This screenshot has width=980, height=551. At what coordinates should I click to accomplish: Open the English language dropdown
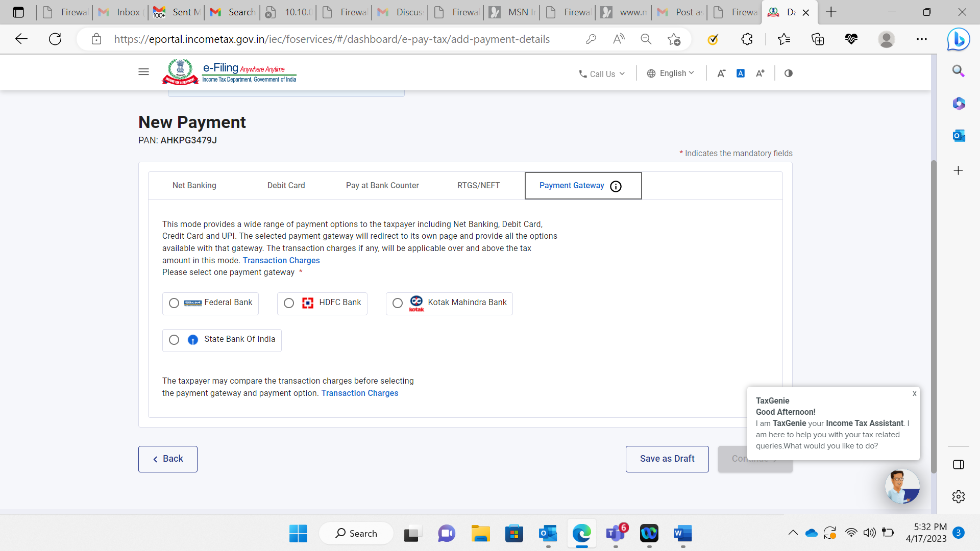[671, 73]
